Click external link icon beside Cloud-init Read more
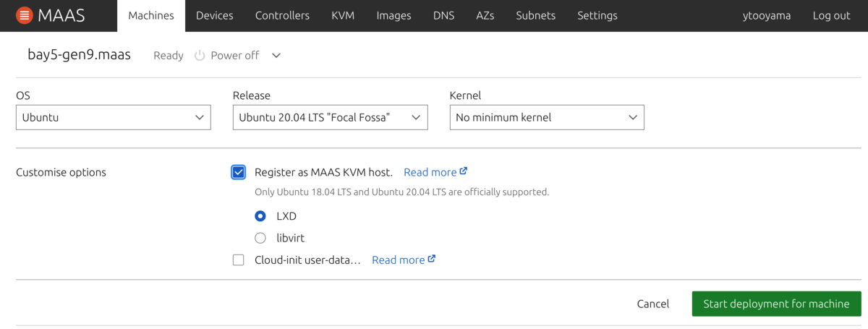Viewport: 868px width, 329px height. (432, 259)
